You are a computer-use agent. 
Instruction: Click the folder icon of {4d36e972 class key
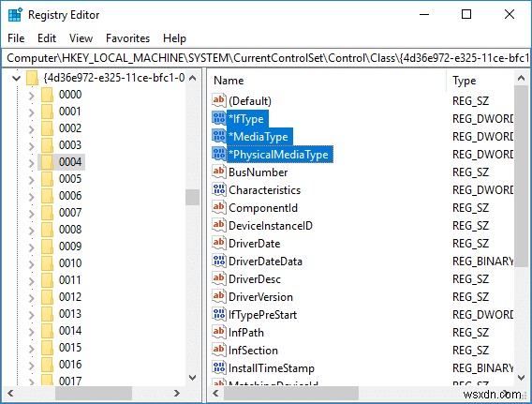click(32, 78)
